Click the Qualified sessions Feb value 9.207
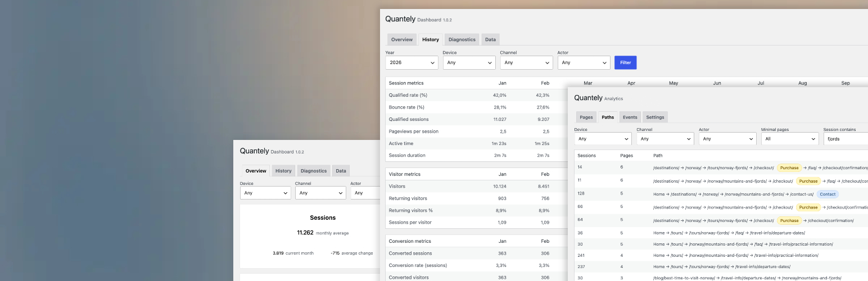The image size is (868, 281). (x=544, y=119)
